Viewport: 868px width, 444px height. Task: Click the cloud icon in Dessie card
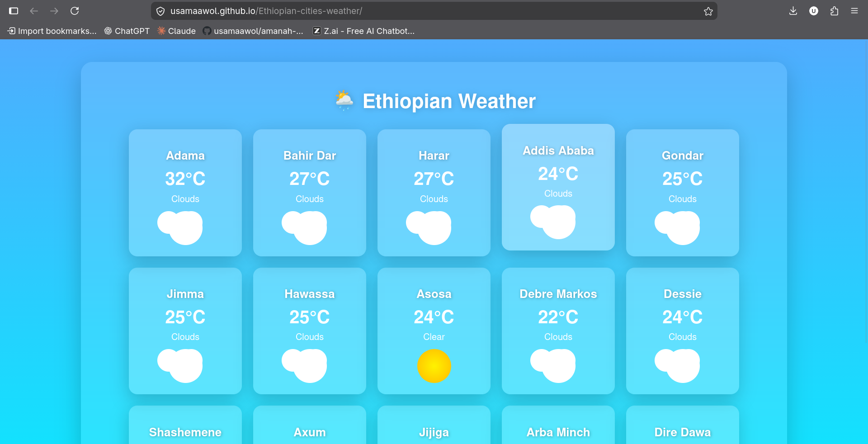(x=677, y=366)
